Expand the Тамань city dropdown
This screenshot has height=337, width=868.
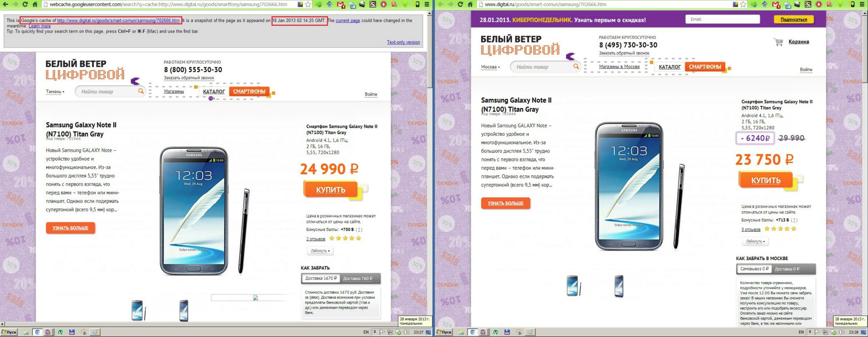55,92
